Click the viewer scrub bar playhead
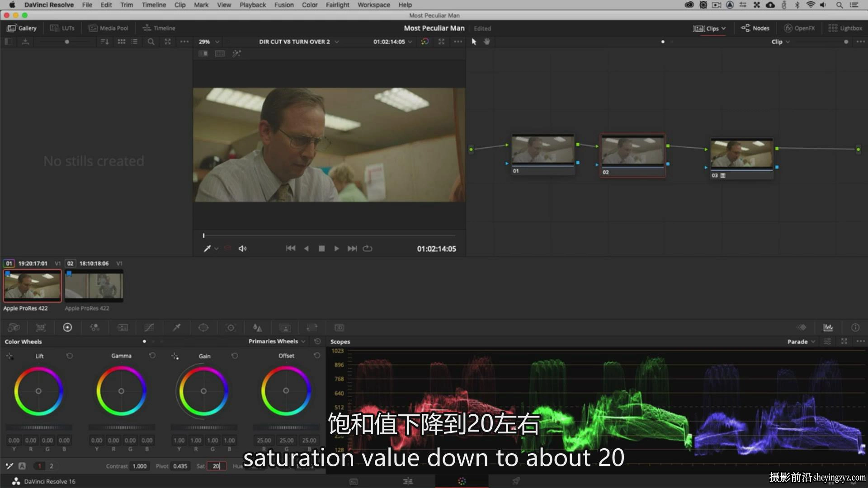The height and width of the screenshot is (488, 868). [x=204, y=235]
